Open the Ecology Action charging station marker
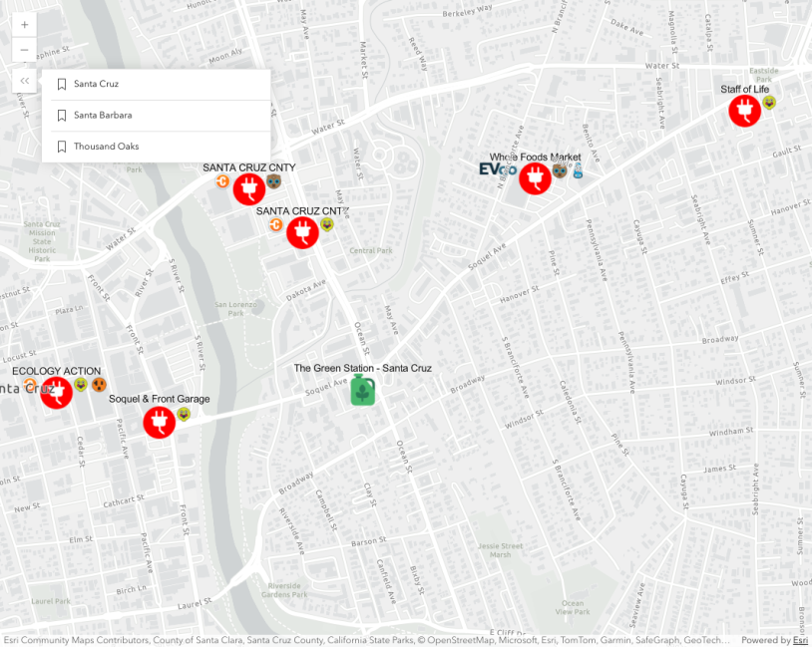The width and height of the screenshot is (812, 647). (x=56, y=392)
